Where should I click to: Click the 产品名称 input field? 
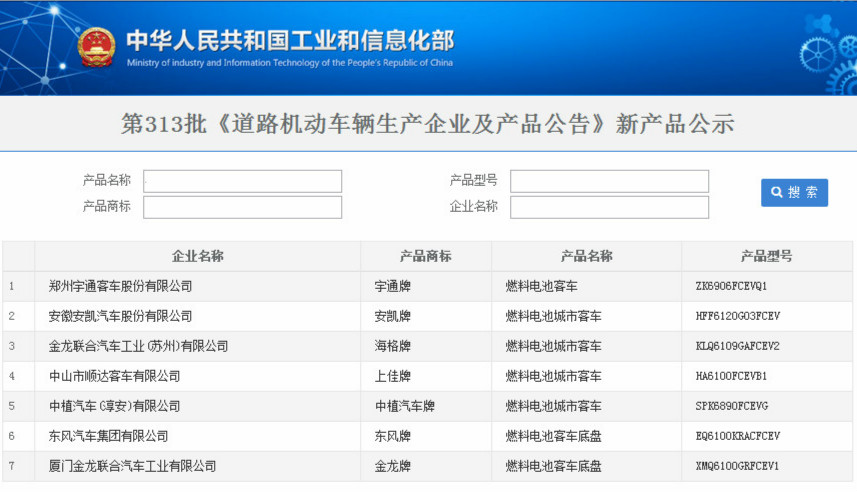click(243, 181)
